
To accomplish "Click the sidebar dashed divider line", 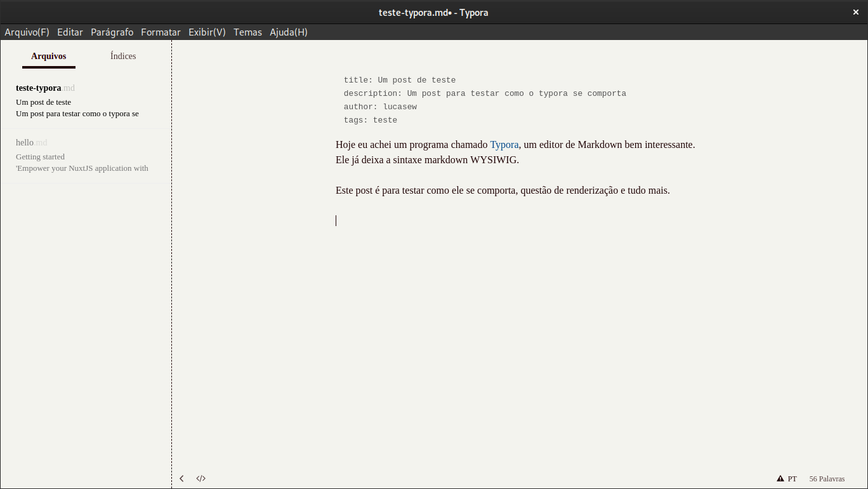I will [171, 264].
